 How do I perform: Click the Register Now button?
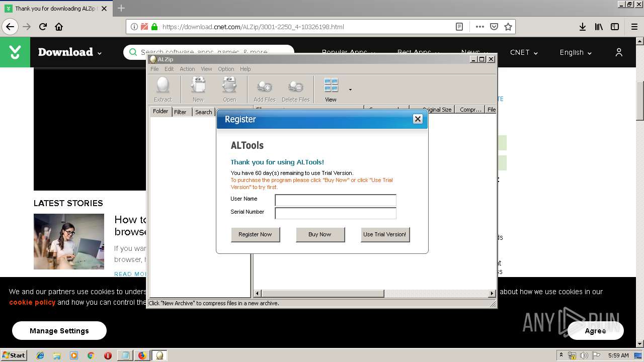point(255,234)
